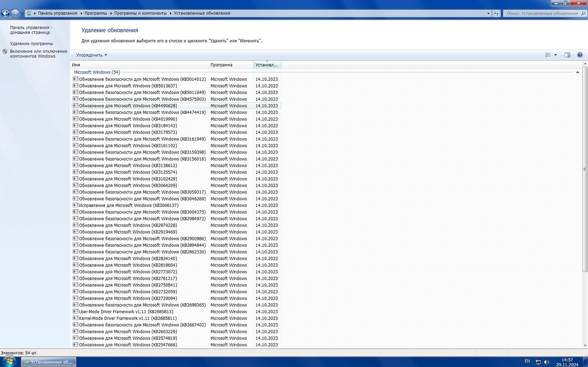Open Панель управления - домашняя страница link
588x367 pixels.
point(31,30)
